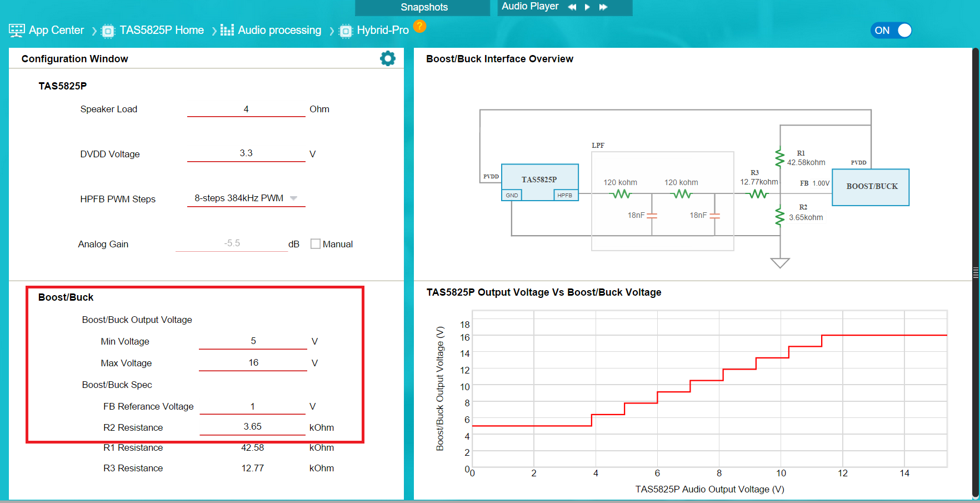980x503 pixels.
Task: Edit the Speaker Load value field
Action: 246,109
